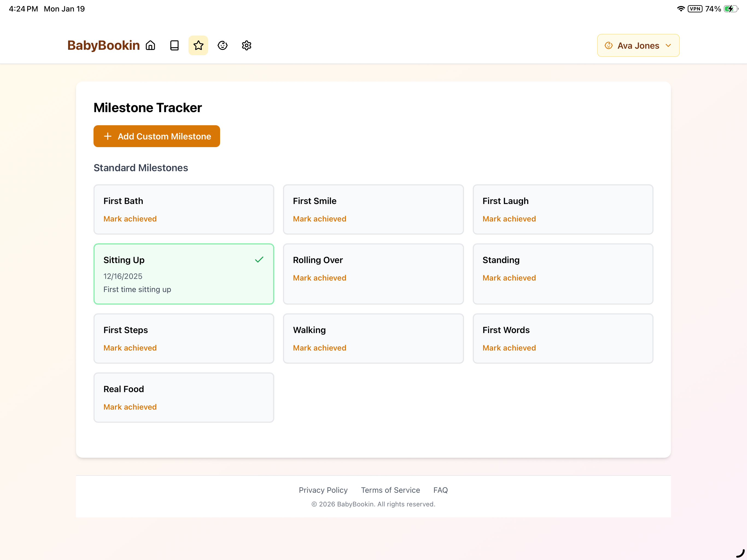Open the Sitting Up milestone card

coord(184,274)
